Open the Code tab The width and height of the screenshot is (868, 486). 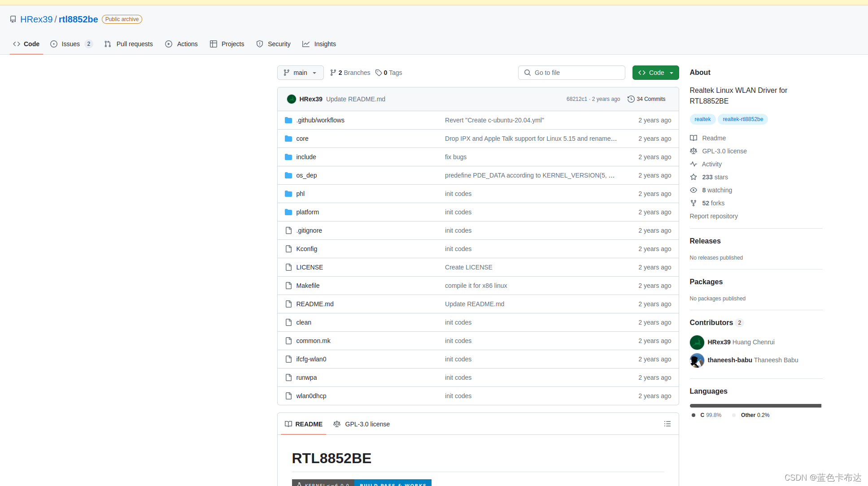(26, 44)
